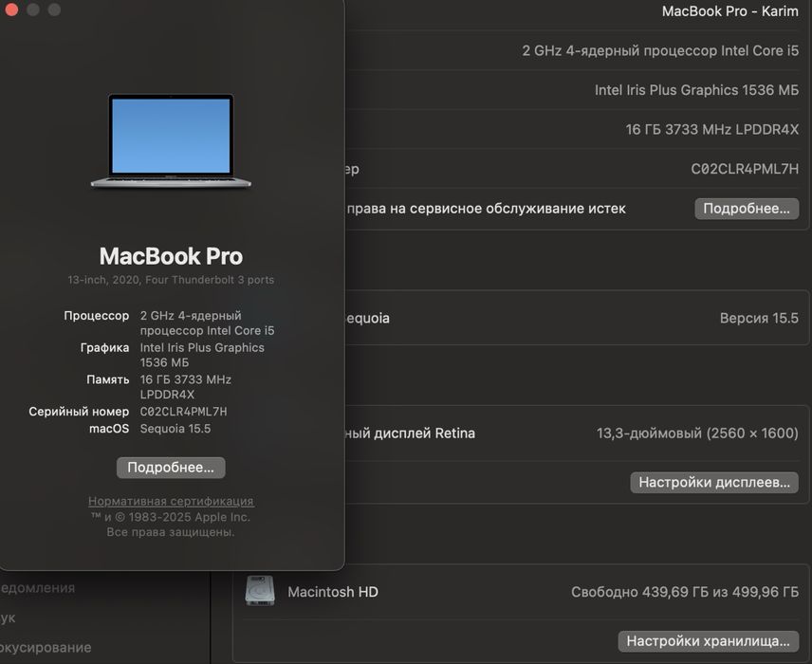Select serial number C02CLR4PML7H in About window

[x=183, y=412]
